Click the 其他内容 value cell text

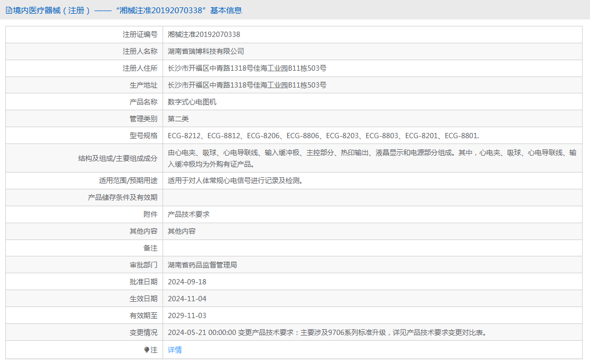coord(182,232)
